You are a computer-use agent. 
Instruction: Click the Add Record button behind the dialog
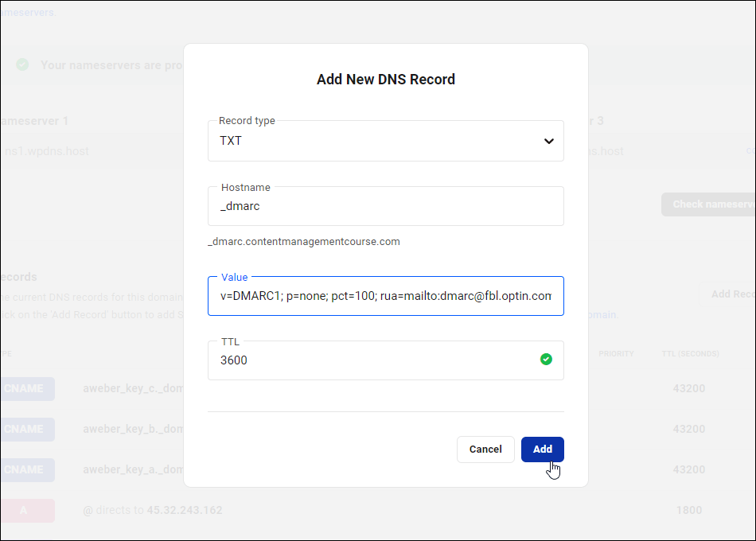click(727, 294)
